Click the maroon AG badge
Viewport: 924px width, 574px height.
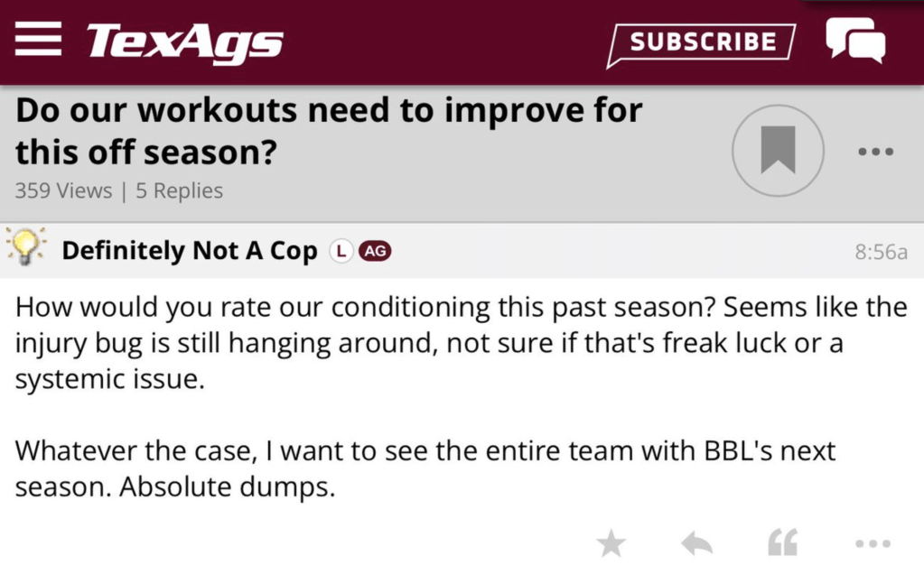pos(375,251)
